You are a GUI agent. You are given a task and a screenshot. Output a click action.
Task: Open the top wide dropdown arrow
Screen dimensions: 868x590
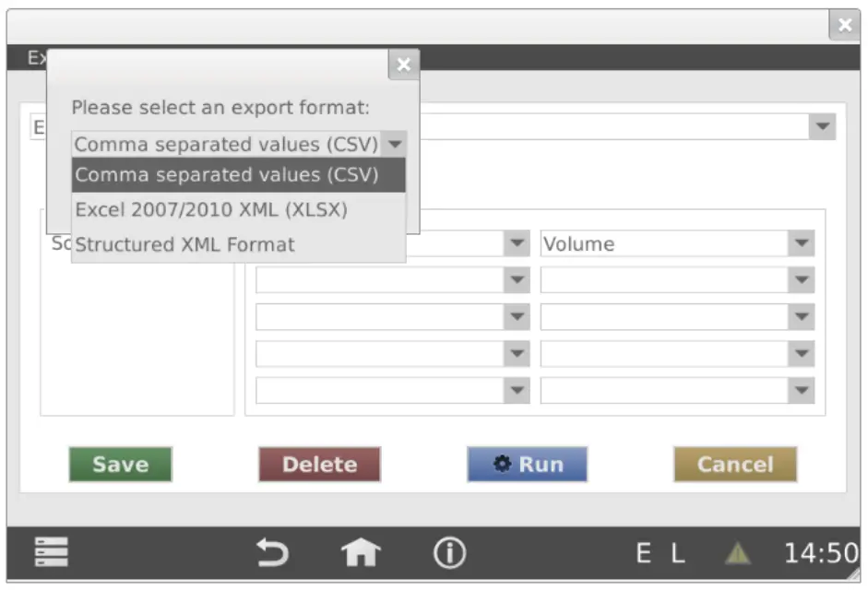(821, 126)
